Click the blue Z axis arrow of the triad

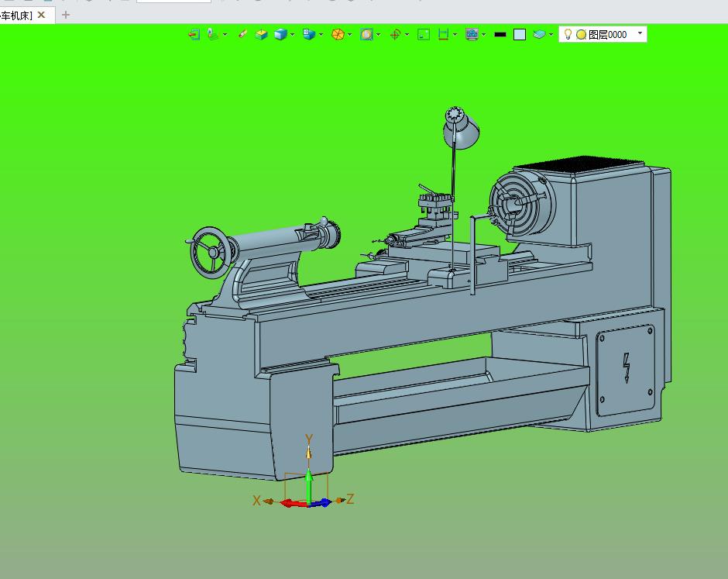click(x=321, y=503)
